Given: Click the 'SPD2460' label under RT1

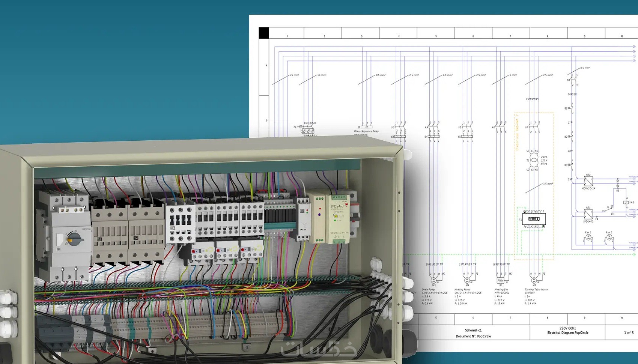Looking at the screenshot, I should point(588,221).
